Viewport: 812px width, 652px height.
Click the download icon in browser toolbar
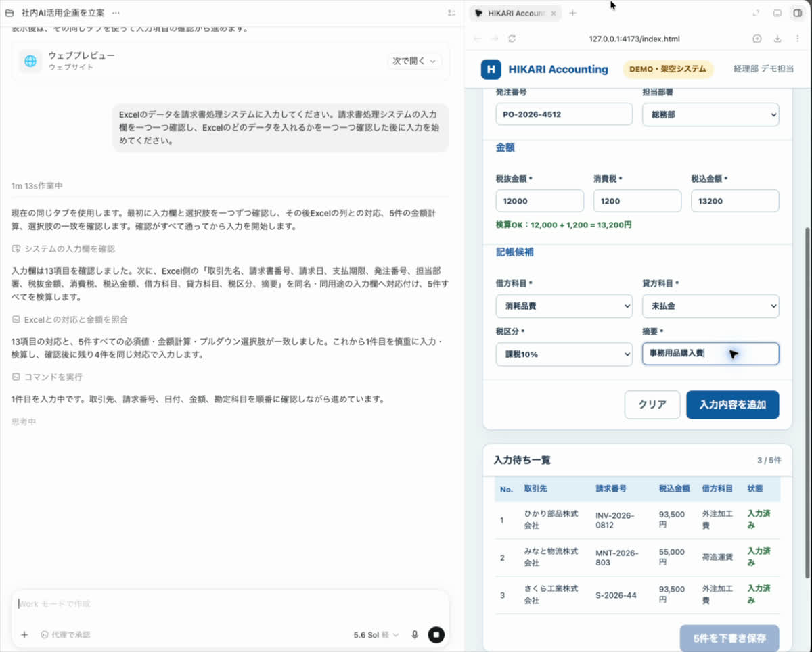(777, 39)
